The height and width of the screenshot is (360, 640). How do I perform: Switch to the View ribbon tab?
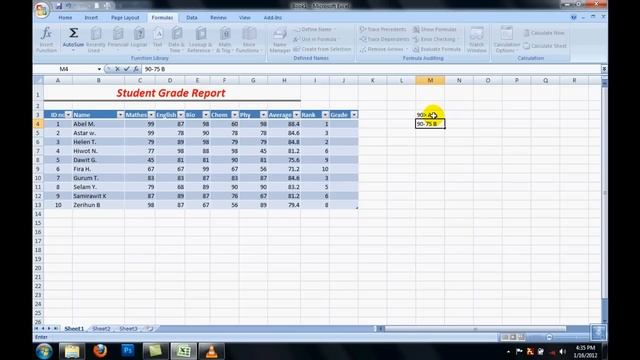click(x=244, y=18)
